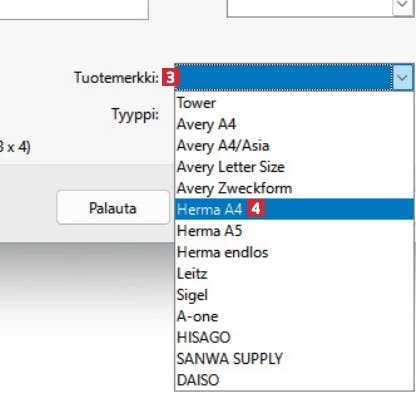The width and height of the screenshot is (416, 396).
Task: Pick Avery Letter Size brand
Action: point(294,167)
